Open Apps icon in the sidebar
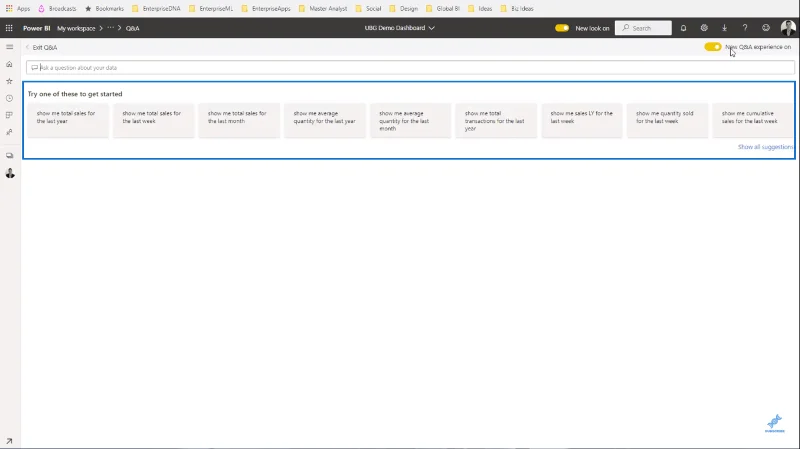The image size is (800, 449). pyautogui.click(x=9, y=115)
